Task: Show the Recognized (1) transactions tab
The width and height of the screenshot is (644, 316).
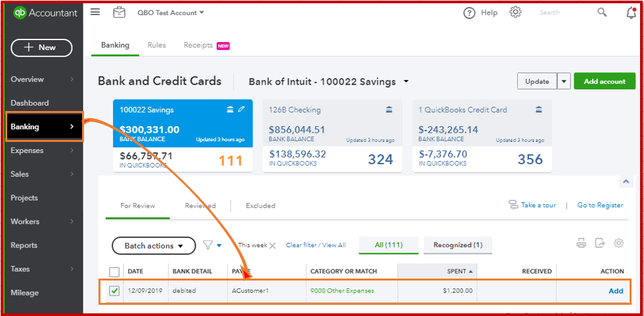Action: [x=458, y=245]
